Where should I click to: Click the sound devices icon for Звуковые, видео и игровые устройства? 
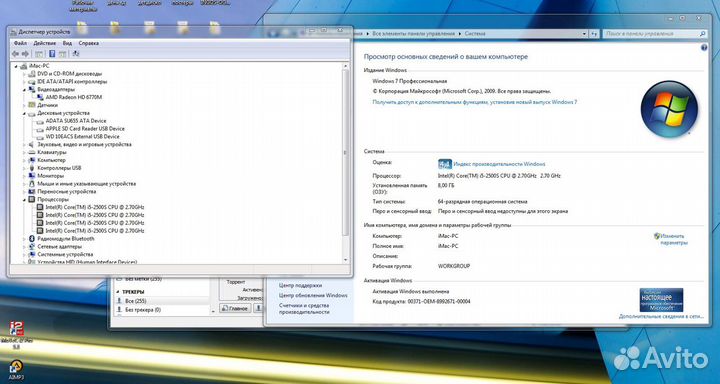point(32,145)
